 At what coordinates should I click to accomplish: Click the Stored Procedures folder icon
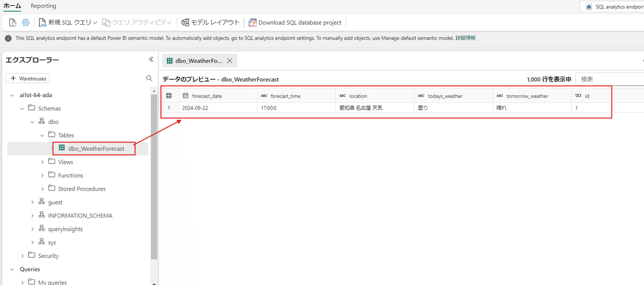(52, 188)
